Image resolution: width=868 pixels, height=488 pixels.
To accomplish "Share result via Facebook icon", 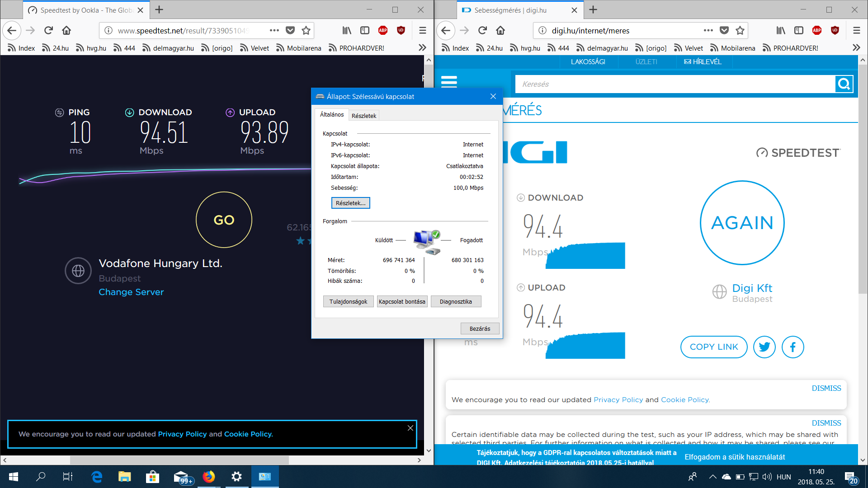I will (x=793, y=347).
